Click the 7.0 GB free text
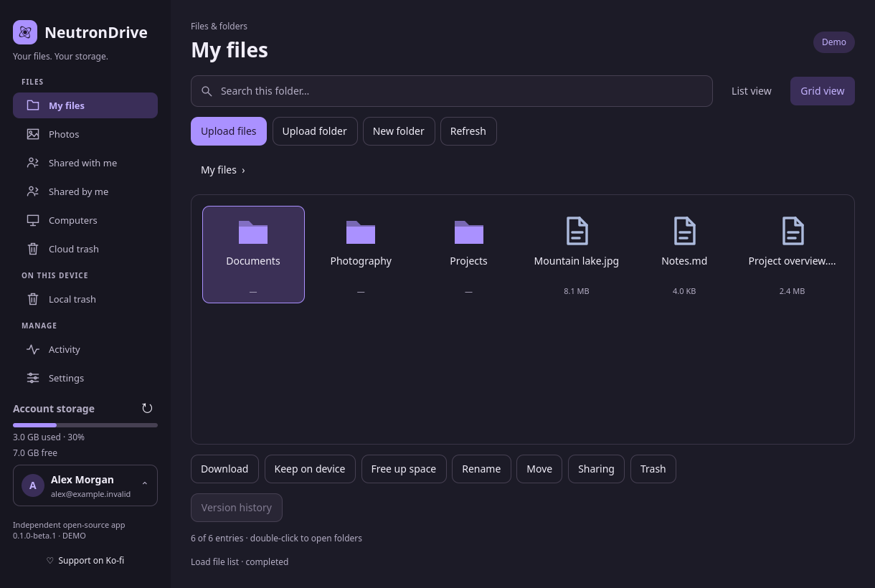Screen dimensions: 875x588 point(35,453)
